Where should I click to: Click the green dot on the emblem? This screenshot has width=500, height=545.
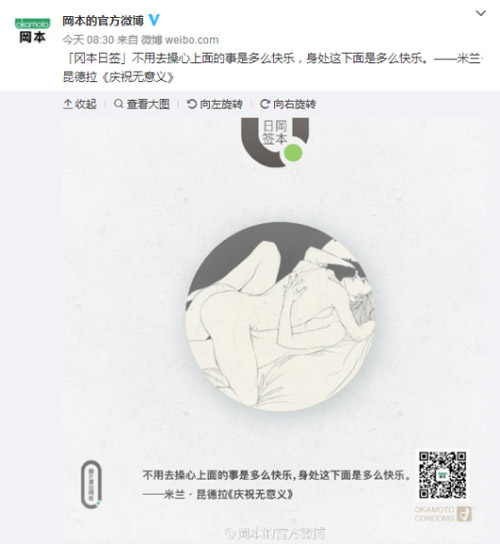pos(293,153)
